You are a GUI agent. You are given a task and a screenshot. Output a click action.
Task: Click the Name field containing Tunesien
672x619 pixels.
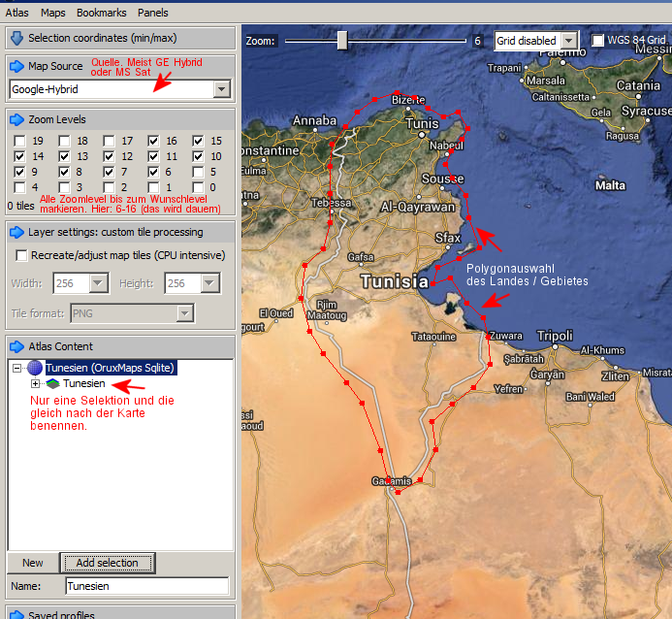tap(146, 586)
